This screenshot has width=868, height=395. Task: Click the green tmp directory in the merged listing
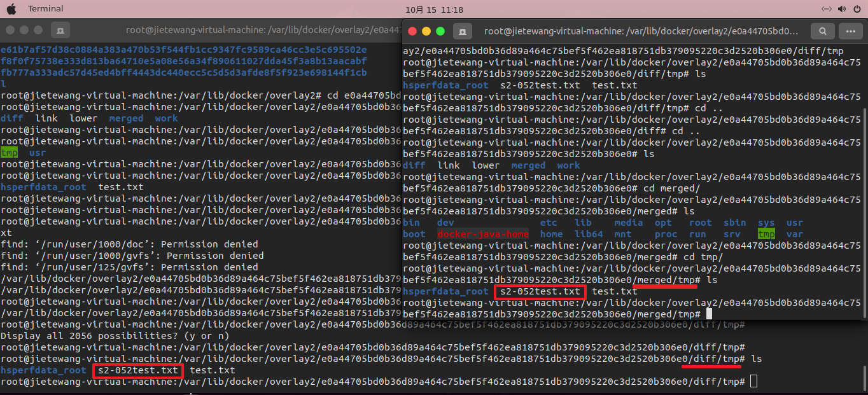(x=766, y=233)
